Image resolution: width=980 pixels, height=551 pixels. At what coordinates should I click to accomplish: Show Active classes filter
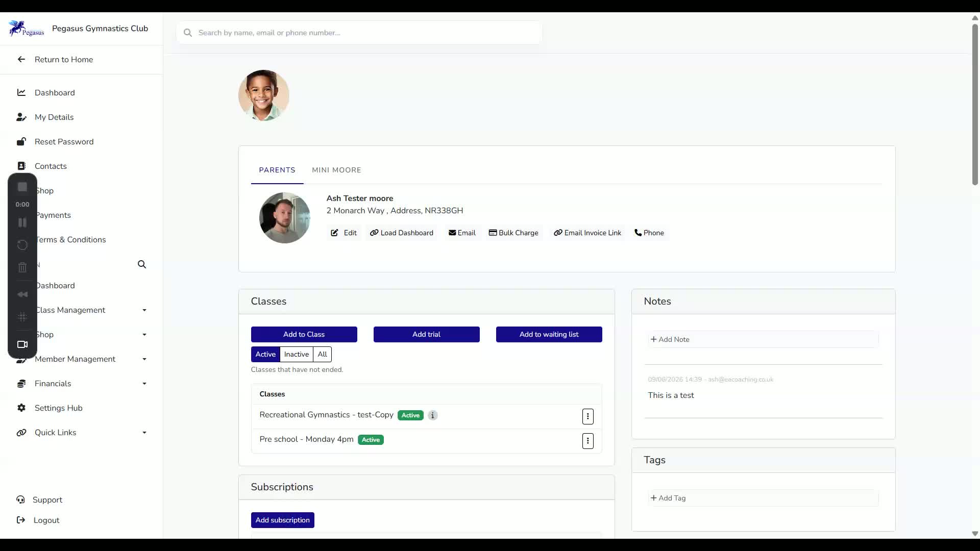point(265,354)
